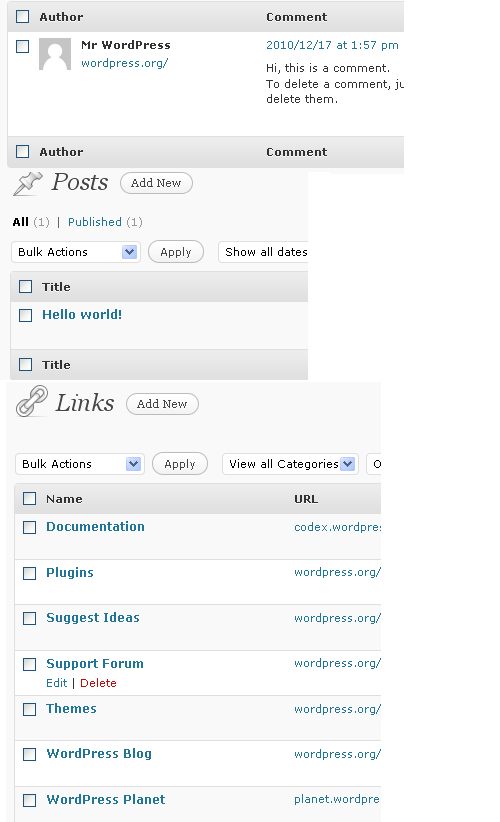Viewport: 500px width, 822px height.
Task: Tick the Mr WordPress comment checkbox
Action: coord(23,46)
